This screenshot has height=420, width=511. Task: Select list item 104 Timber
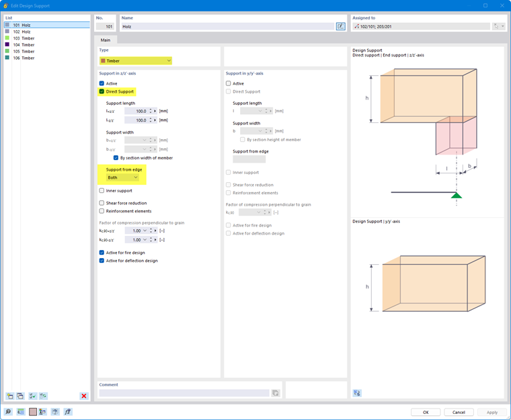pos(47,44)
